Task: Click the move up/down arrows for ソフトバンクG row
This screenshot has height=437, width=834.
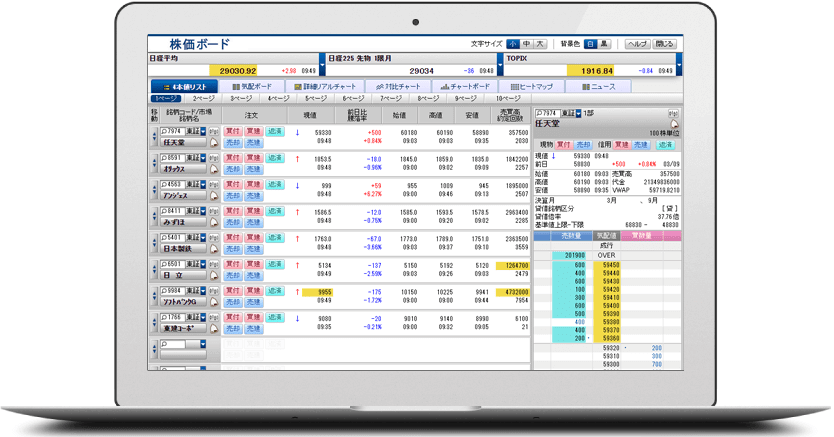Action: 155,297
